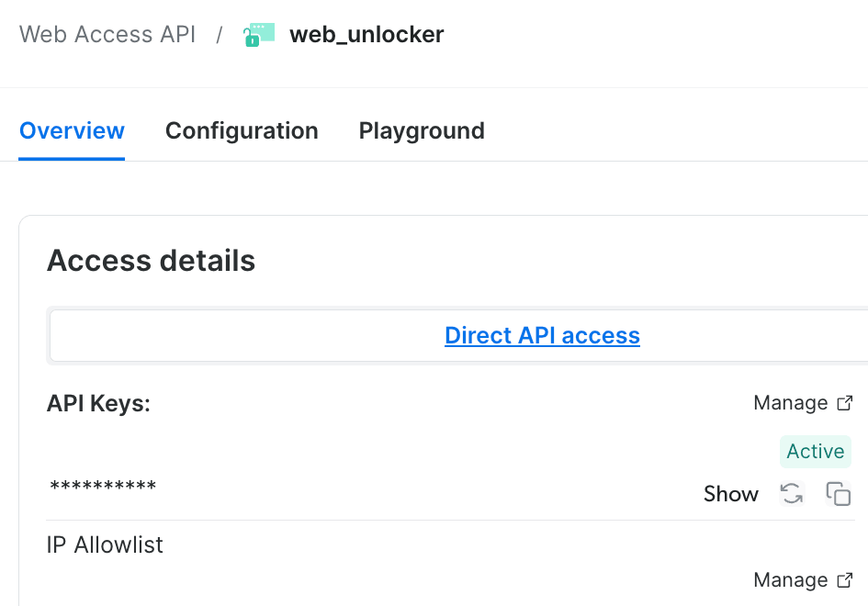
Task: Switch to the Overview tab
Action: click(x=72, y=130)
